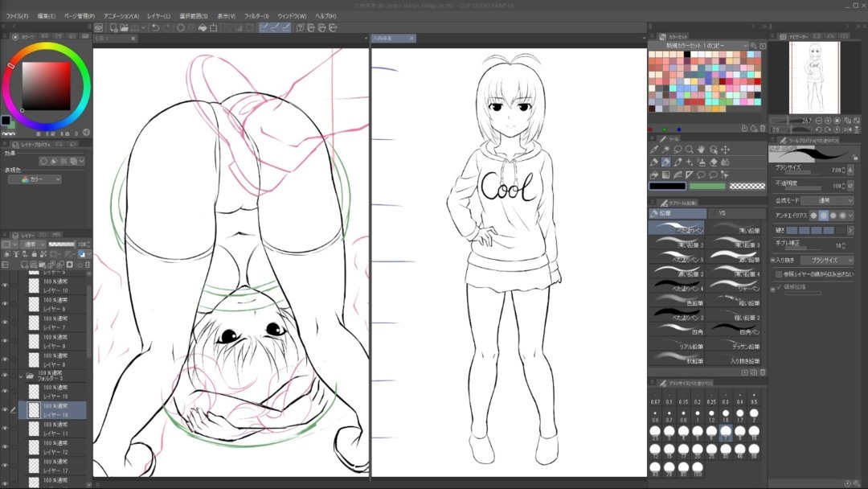Click the lock layer icon
The height and width of the screenshot is (489, 868).
pyautogui.click(x=35, y=254)
